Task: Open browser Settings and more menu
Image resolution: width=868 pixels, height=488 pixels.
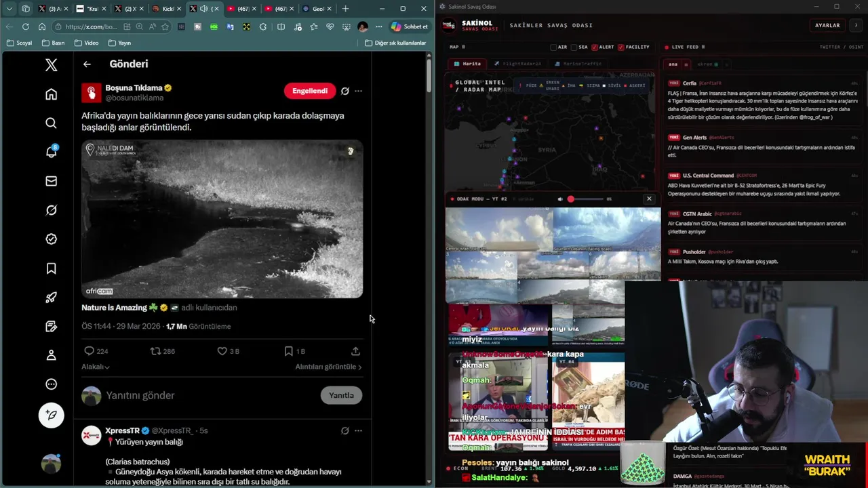Action: point(378,26)
